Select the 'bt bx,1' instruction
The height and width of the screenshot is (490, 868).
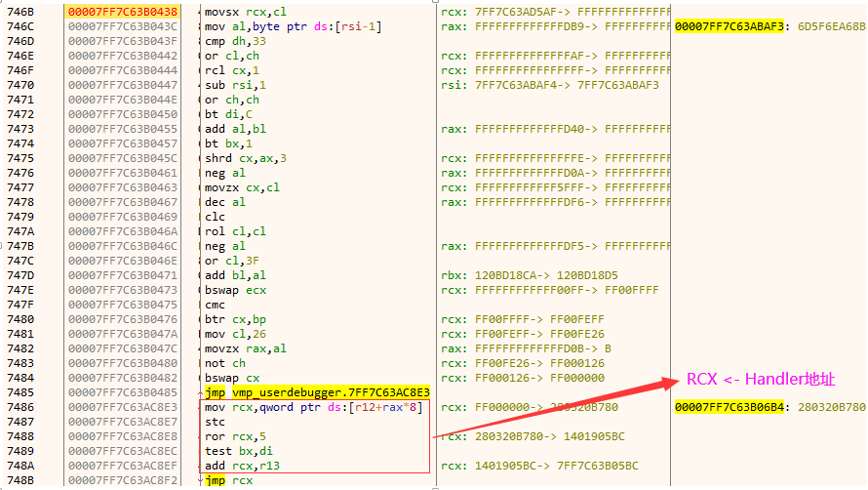tap(228, 143)
